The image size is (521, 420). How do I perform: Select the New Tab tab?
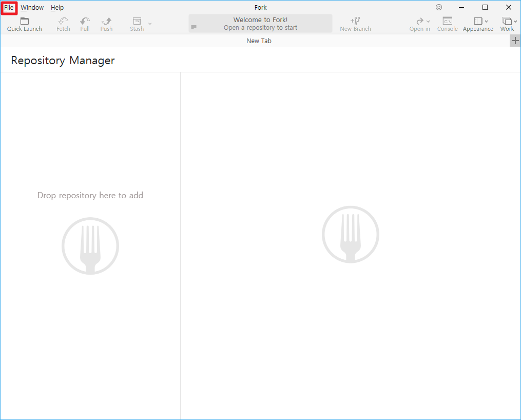[259, 41]
